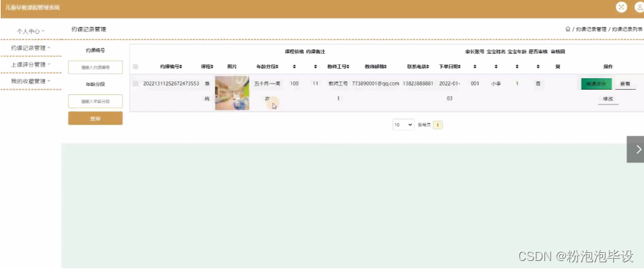Open the page-size dropdown showing 10
The height and width of the screenshot is (269, 644).
click(x=403, y=125)
